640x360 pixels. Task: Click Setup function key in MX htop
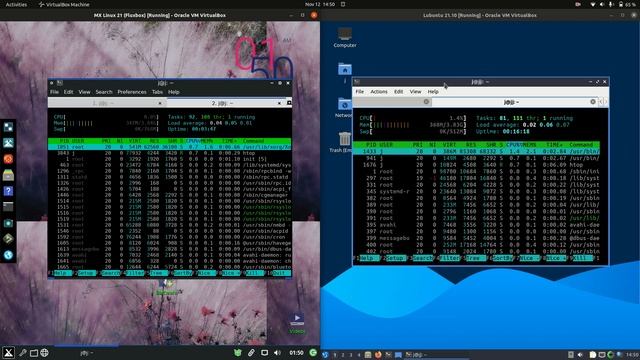[x=87, y=273]
